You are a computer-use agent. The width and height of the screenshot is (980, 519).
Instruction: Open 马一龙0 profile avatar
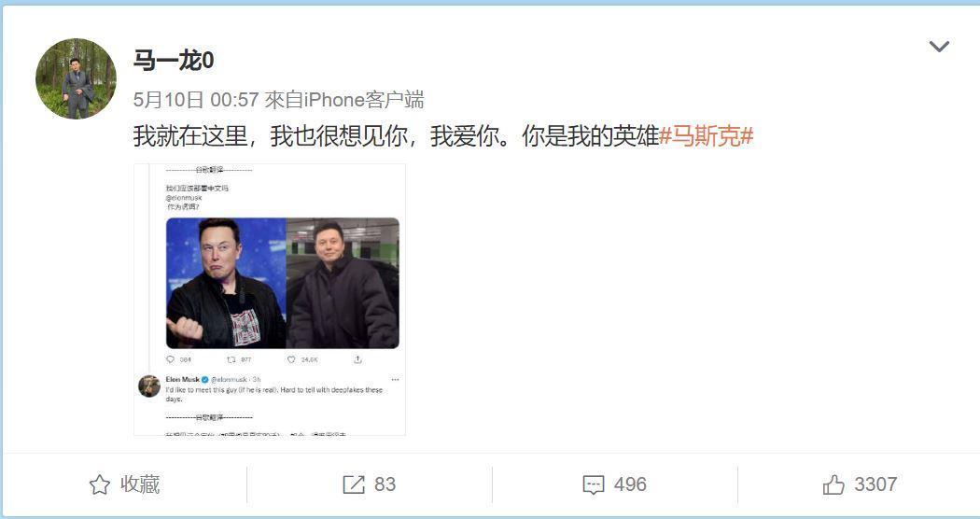[x=76, y=78]
